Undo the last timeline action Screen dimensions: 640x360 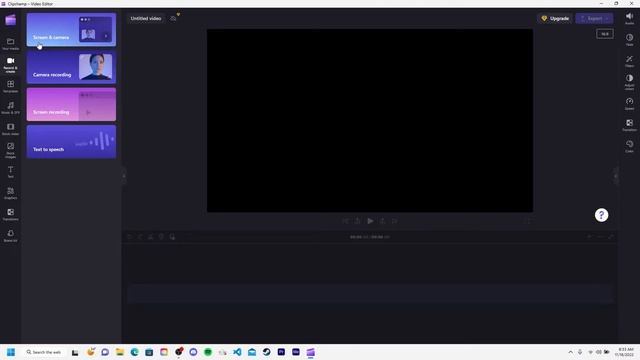(x=130, y=237)
